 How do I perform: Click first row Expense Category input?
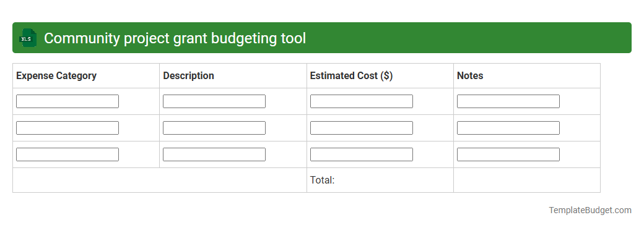point(67,101)
